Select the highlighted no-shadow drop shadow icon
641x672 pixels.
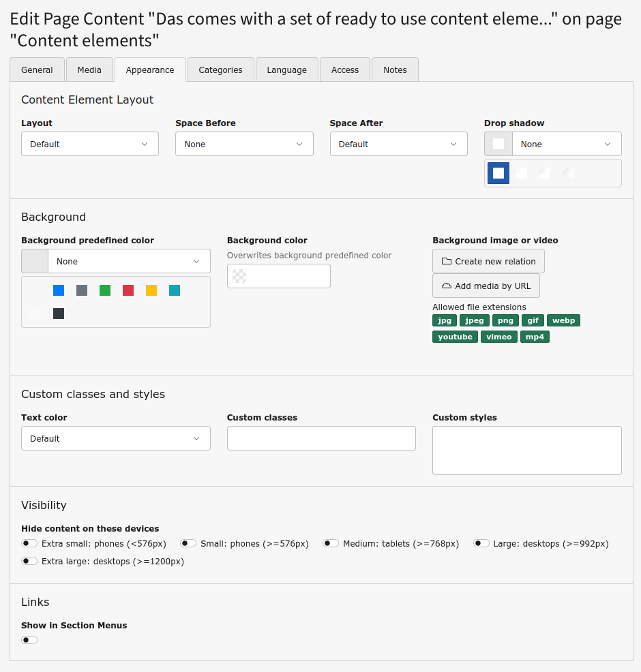(x=498, y=173)
